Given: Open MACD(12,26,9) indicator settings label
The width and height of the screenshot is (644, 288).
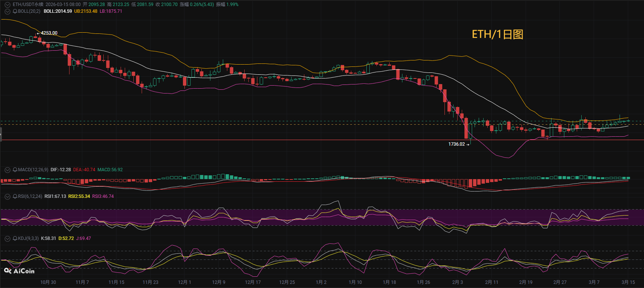Looking at the screenshot, I should [33, 170].
